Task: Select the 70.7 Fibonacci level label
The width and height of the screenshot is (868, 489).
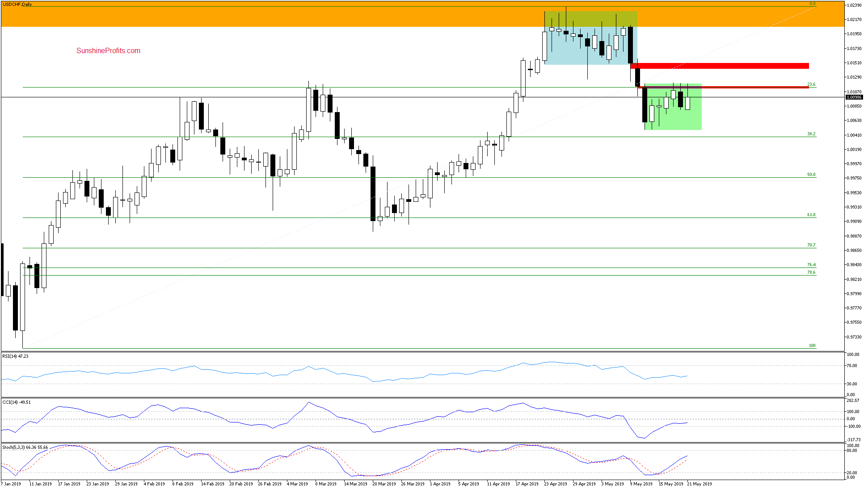Action: click(811, 245)
